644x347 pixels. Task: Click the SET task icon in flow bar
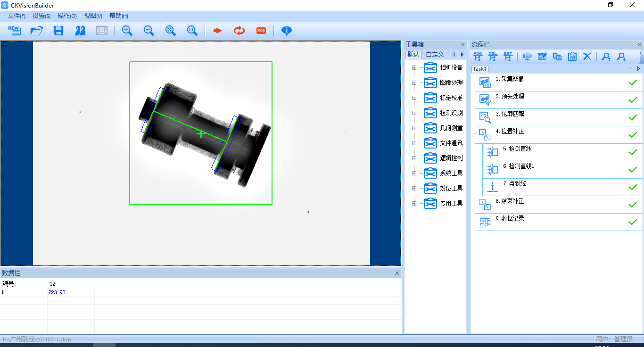(508, 57)
